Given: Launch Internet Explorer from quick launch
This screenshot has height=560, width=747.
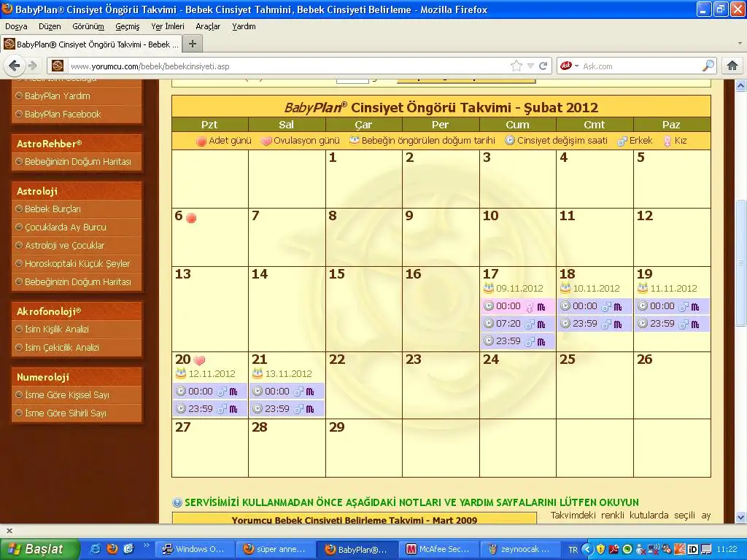Looking at the screenshot, I should (96, 549).
